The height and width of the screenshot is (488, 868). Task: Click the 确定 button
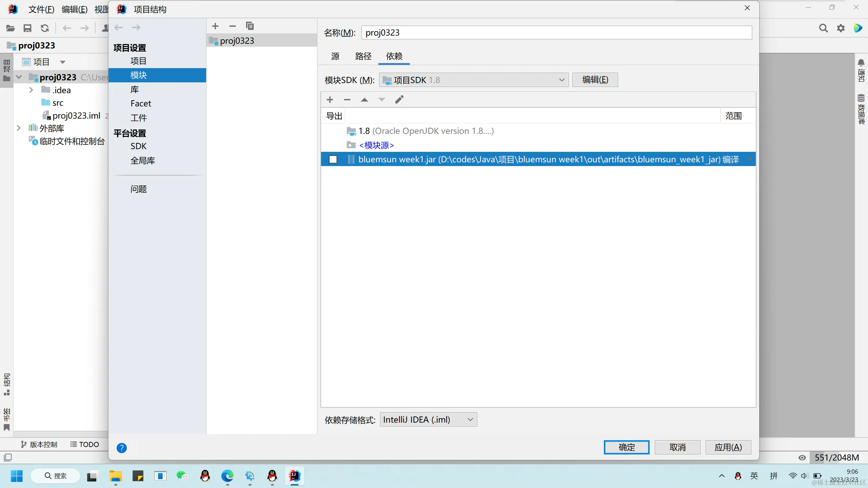click(x=626, y=447)
